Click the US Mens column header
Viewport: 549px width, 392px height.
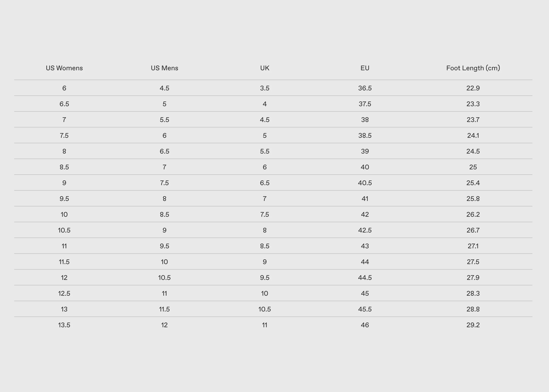coord(165,68)
